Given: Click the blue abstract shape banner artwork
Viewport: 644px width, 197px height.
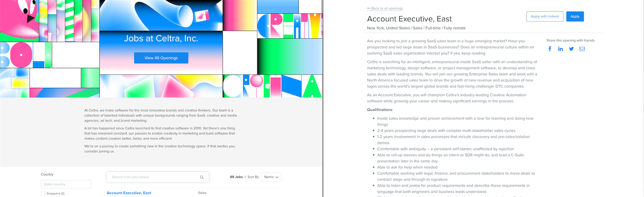Looking at the screenshot, I should click(x=161, y=15).
